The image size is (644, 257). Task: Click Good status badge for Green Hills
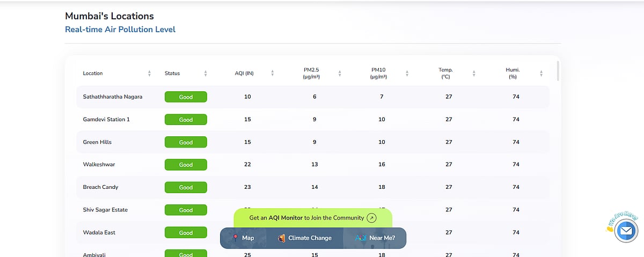click(x=186, y=142)
